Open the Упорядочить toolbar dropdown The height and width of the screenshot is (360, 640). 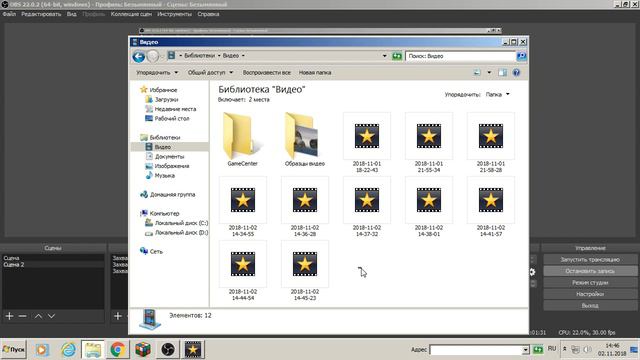click(x=157, y=73)
